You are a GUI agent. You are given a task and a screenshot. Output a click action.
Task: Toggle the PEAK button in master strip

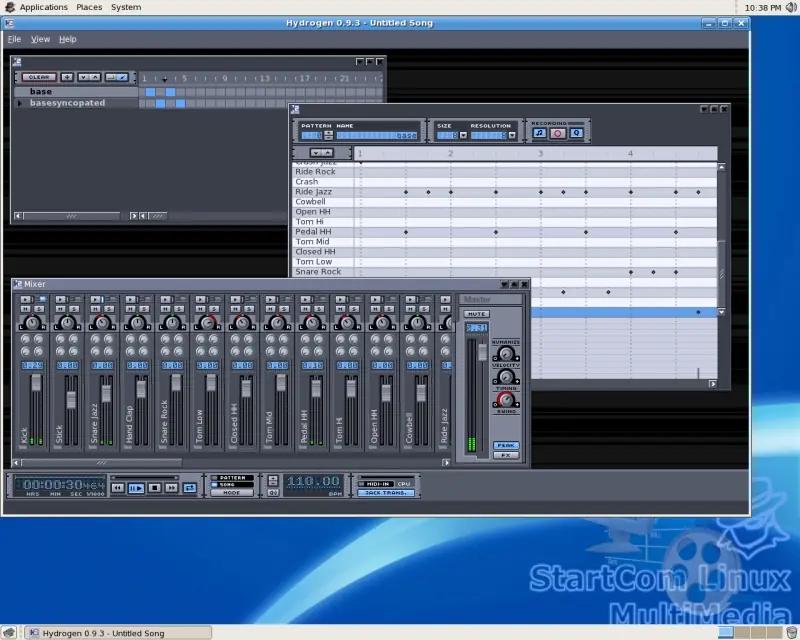(506, 446)
